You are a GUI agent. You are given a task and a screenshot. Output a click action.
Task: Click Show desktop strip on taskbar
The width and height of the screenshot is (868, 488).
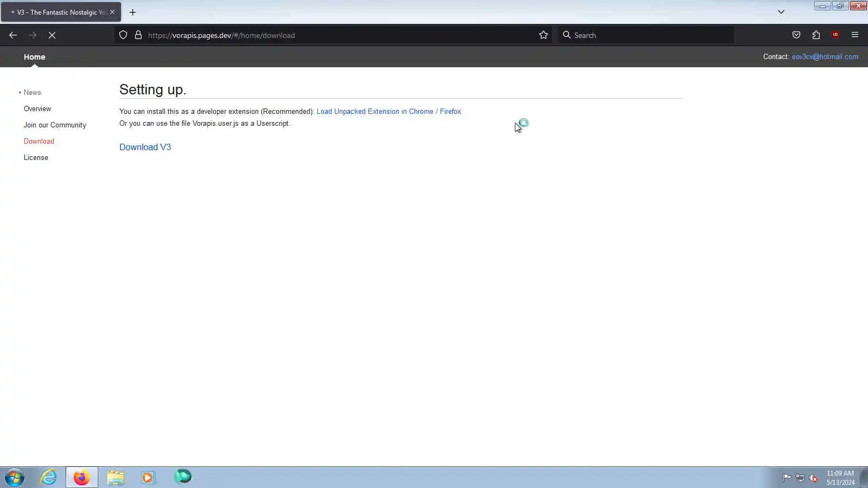(x=864, y=478)
